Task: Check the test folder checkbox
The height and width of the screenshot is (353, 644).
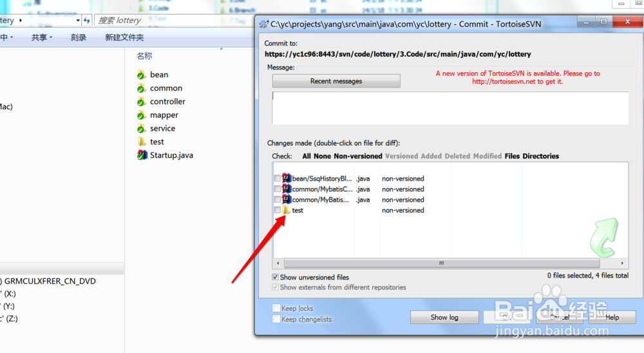Action: click(x=277, y=210)
